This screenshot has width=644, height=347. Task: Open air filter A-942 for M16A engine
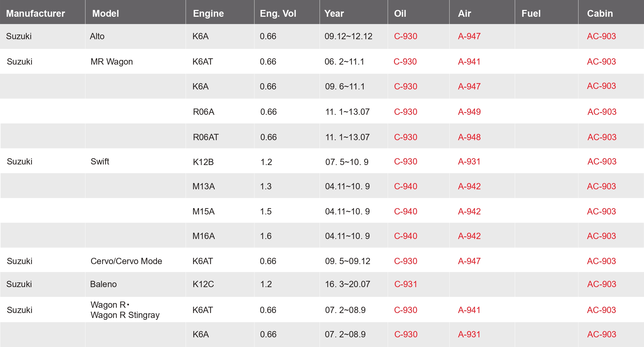click(x=469, y=236)
